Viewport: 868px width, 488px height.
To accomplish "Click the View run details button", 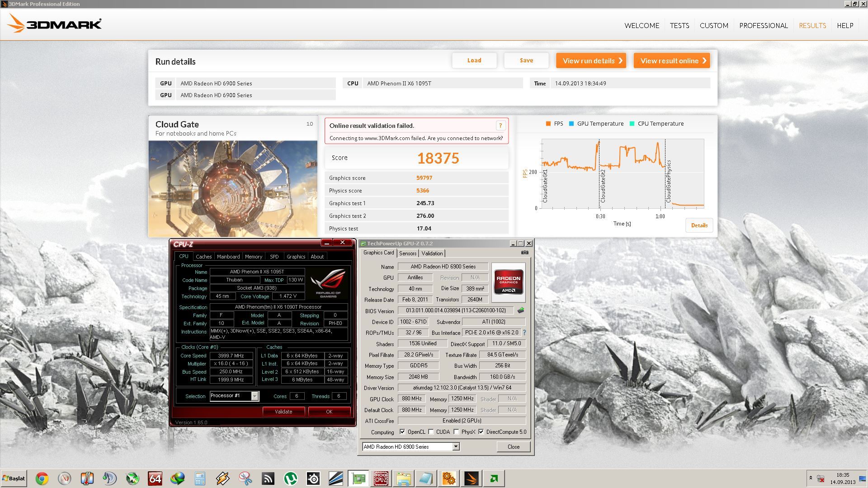I will [591, 61].
